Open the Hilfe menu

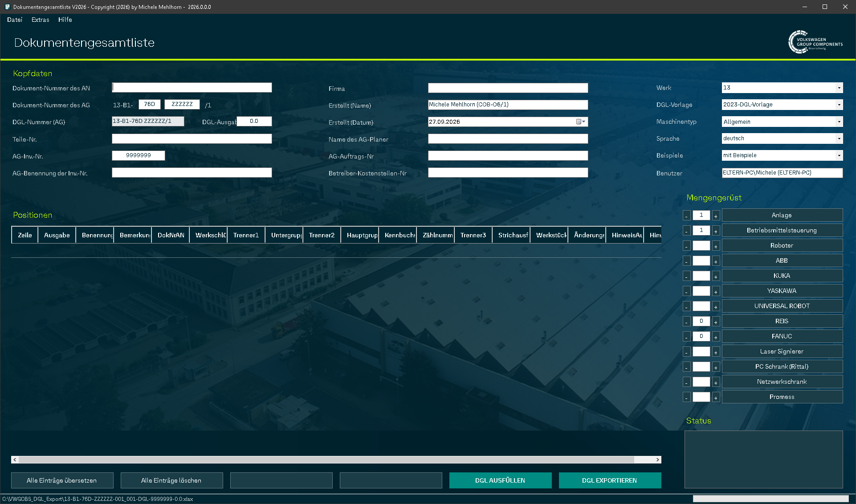[65, 20]
